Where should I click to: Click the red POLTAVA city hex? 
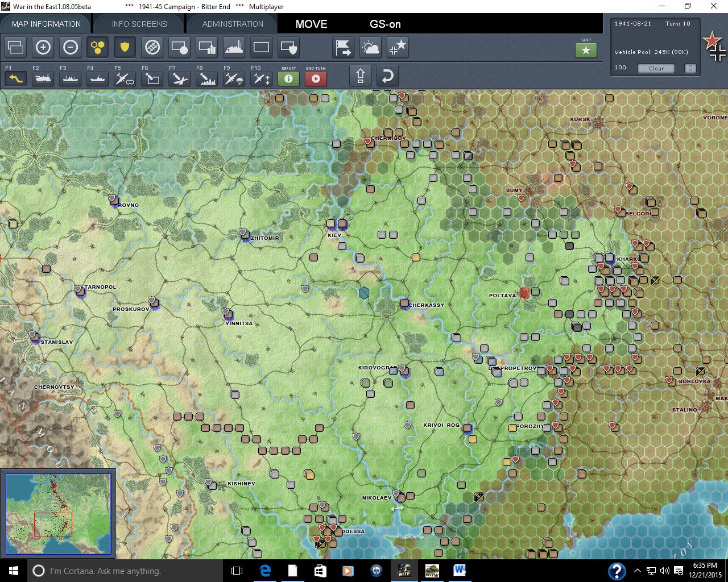(x=524, y=293)
